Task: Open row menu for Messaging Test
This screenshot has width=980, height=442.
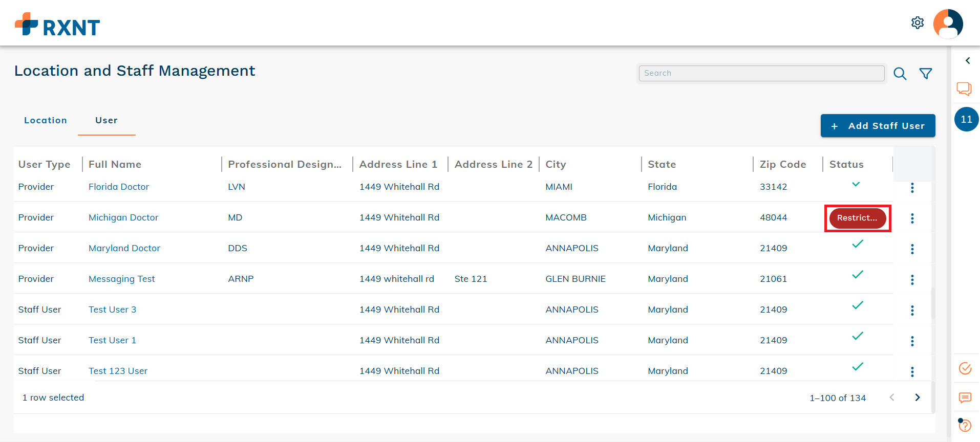Action: click(x=912, y=280)
